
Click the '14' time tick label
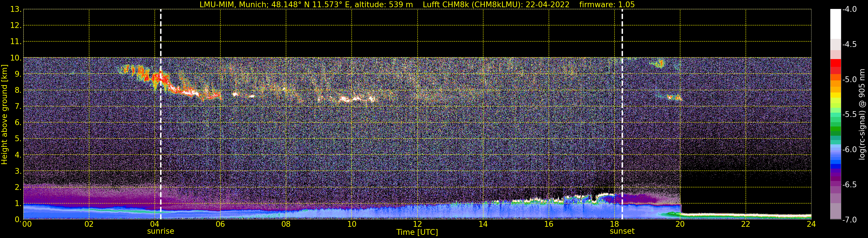[x=483, y=224]
